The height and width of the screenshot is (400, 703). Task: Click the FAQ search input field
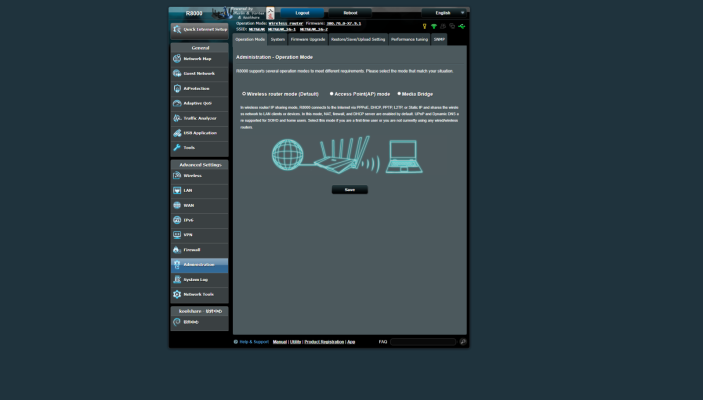tap(423, 342)
